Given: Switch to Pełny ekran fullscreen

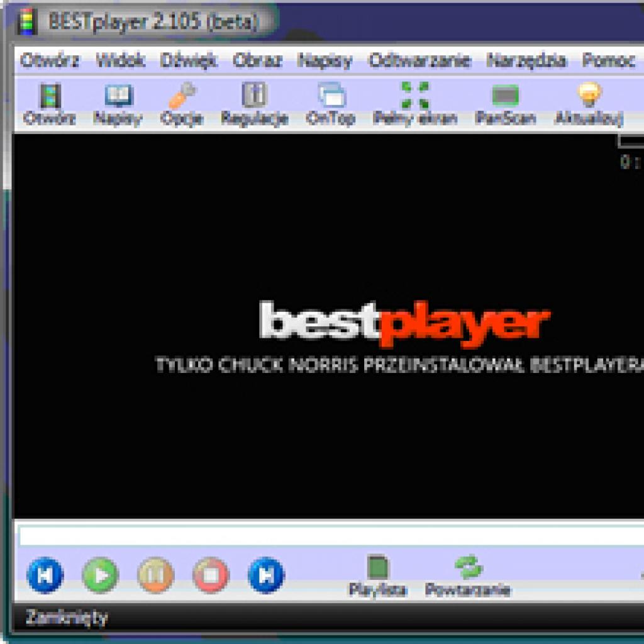Looking at the screenshot, I should [x=415, y=95].
